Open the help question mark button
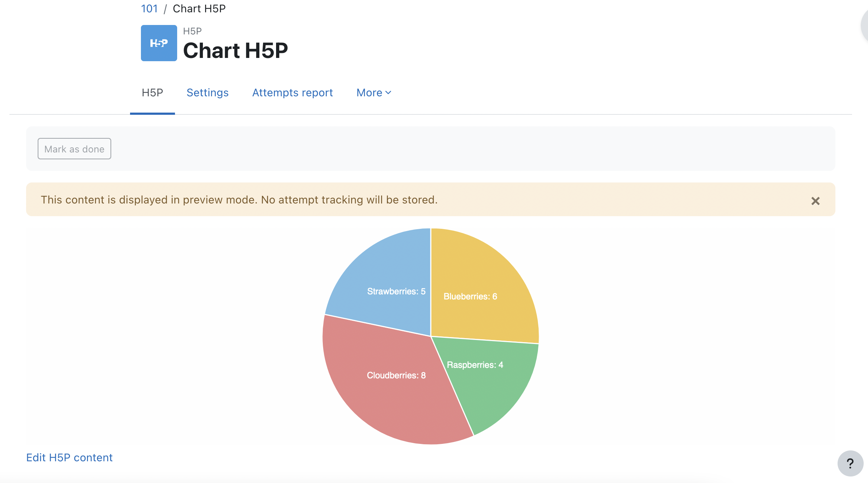The height and width of the screenshot is (483, 868). (850, 463)
